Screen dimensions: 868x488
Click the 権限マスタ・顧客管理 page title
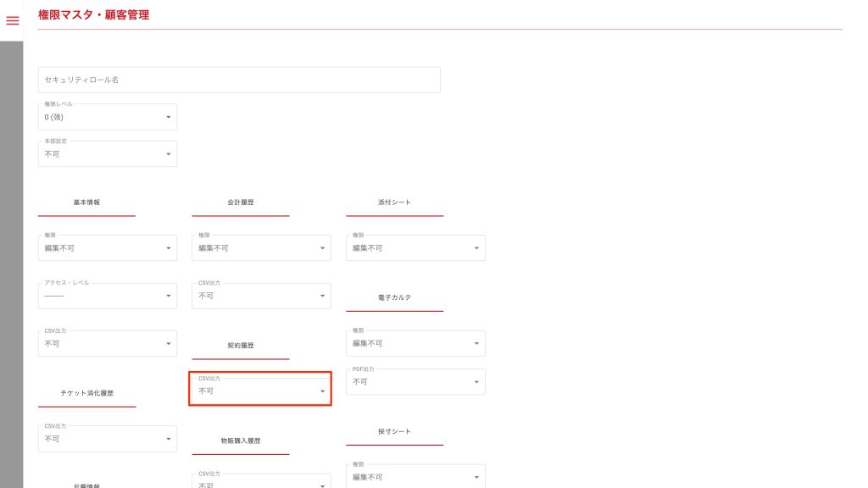[x=94, y=14]
